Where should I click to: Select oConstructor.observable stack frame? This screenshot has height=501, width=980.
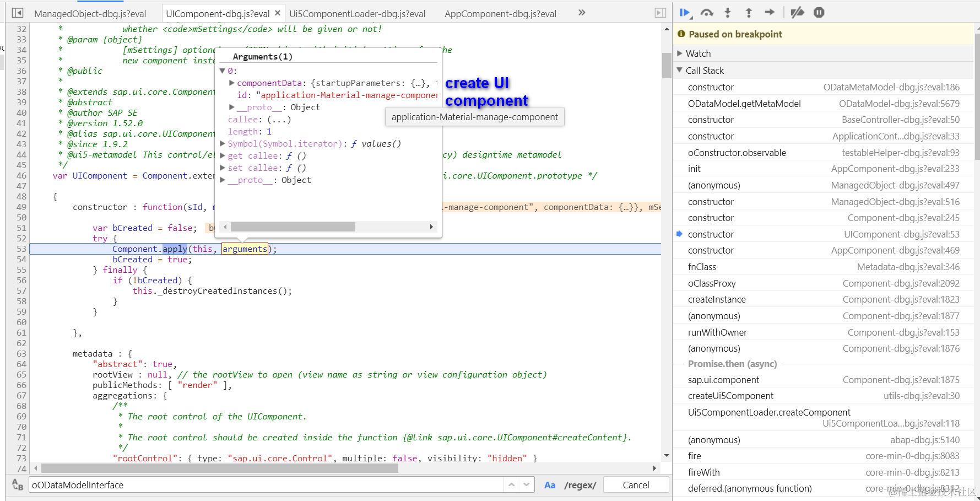824,153
